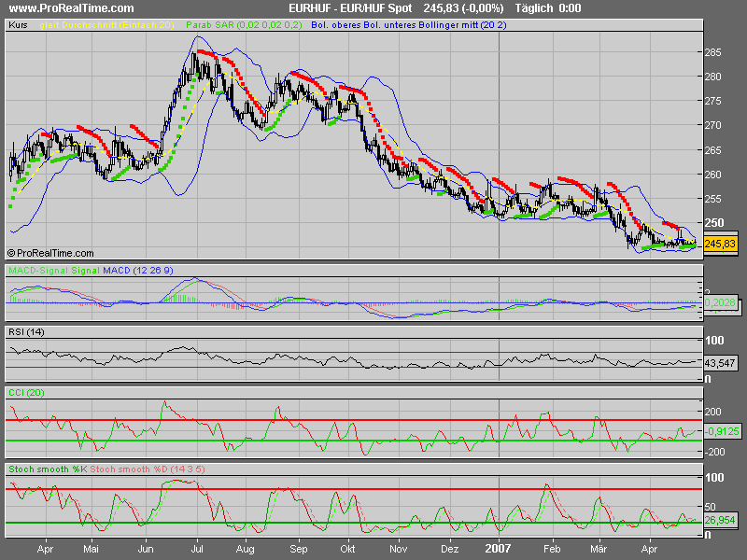
Task: Click the MACD value tag 0,2028
Action: pyautogui.click(x=721, y=303)
